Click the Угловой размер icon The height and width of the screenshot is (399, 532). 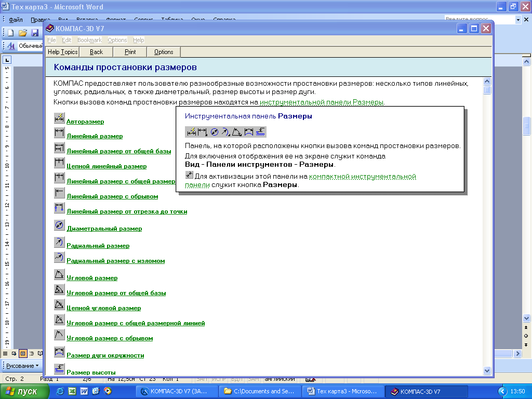tap(59, 274)
